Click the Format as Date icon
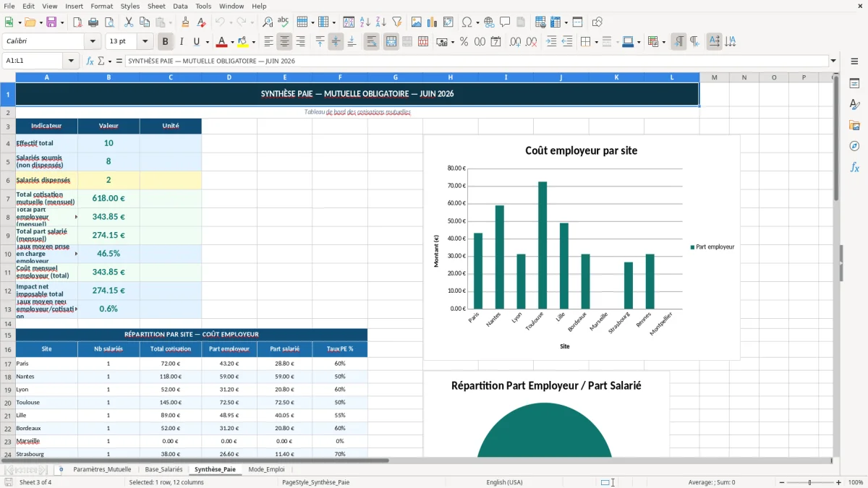This screenshot has height=488, width=868. (x=495, y=42)
